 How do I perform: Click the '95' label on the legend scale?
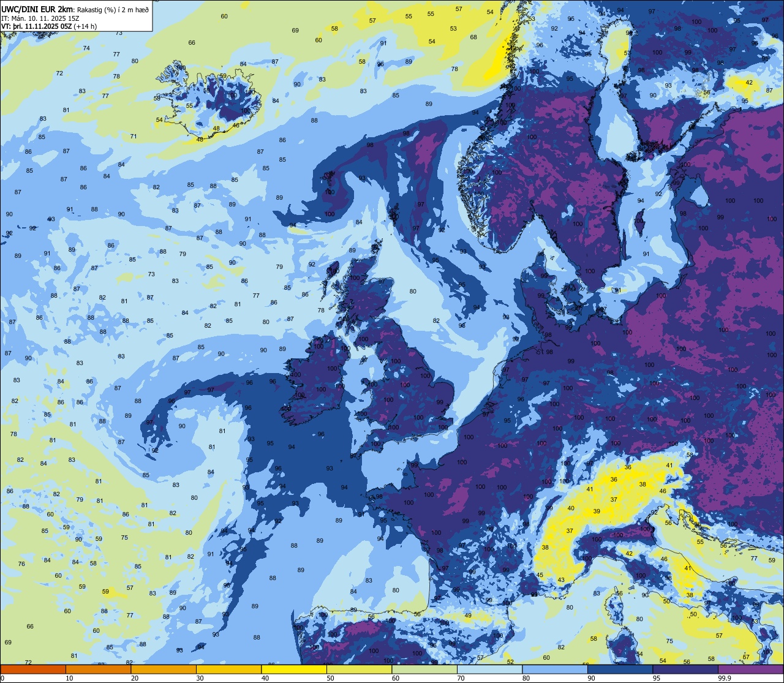pos(657,678)
